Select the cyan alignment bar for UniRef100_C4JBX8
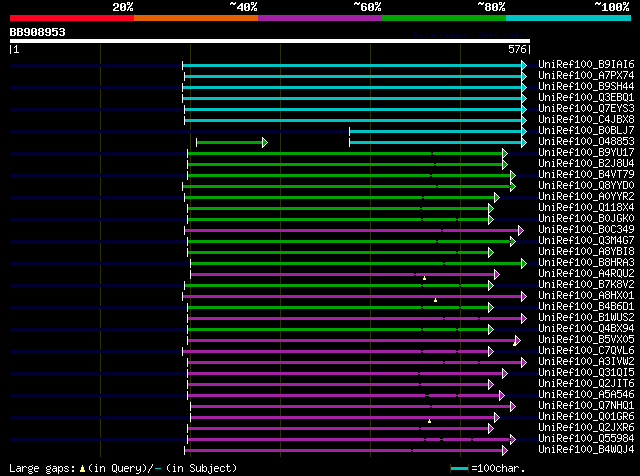Screen dimensions: 640x476 tap(353, 120)
